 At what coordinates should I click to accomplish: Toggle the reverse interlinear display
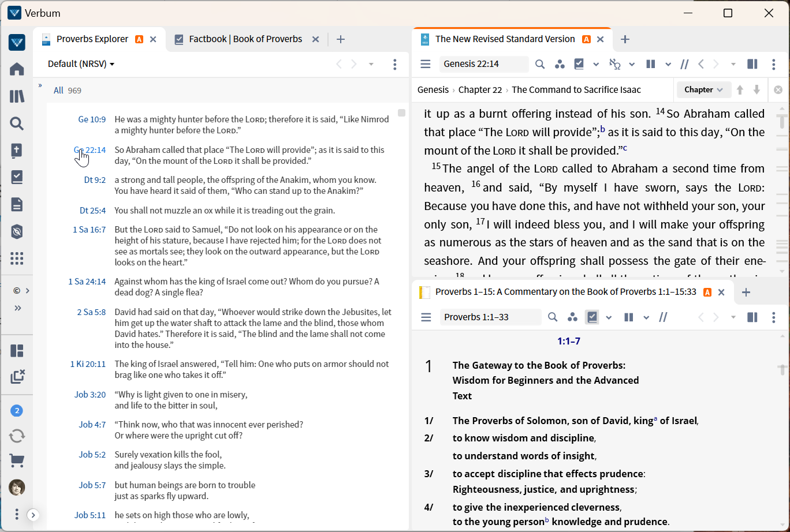614,64
